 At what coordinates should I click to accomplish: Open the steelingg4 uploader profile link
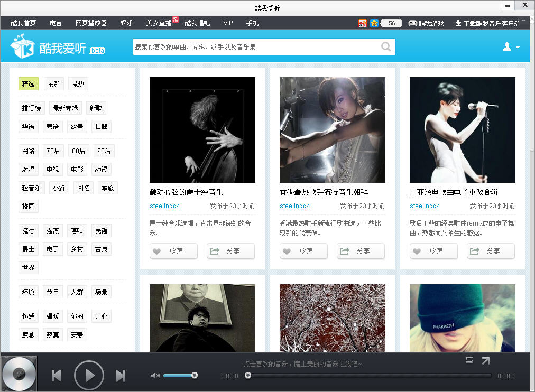pyautogui.click(x=164, y=206)
